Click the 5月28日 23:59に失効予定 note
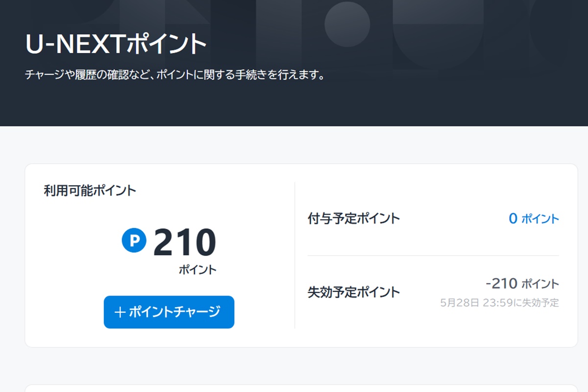 499,302
